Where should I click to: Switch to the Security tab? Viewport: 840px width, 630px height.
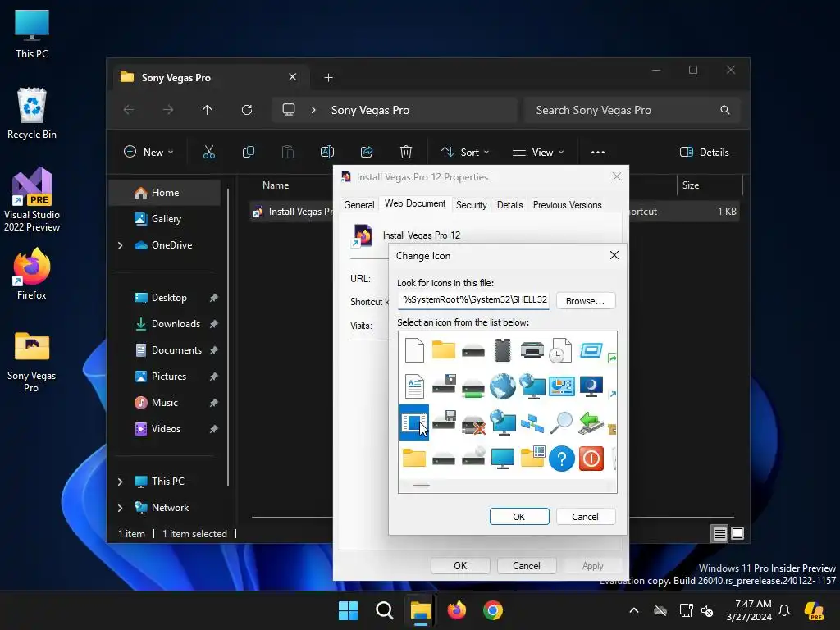[472, 204]
